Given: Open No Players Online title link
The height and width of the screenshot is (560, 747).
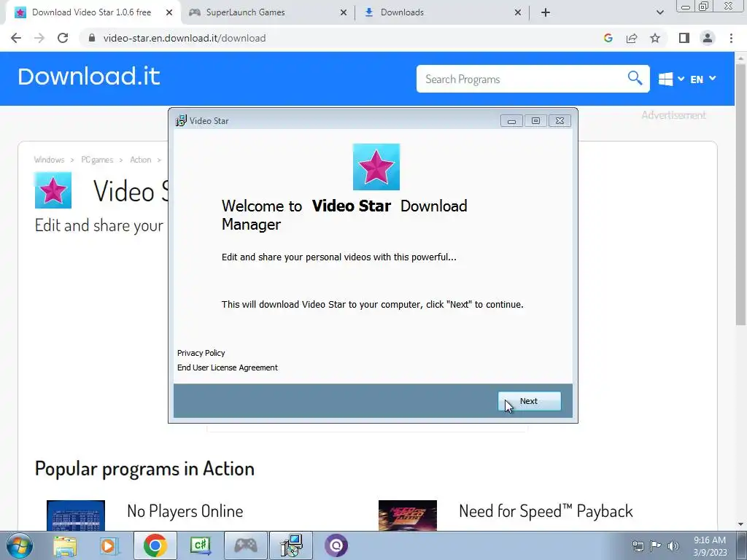Looking at the screenshot, I should [x=185, y=511].
